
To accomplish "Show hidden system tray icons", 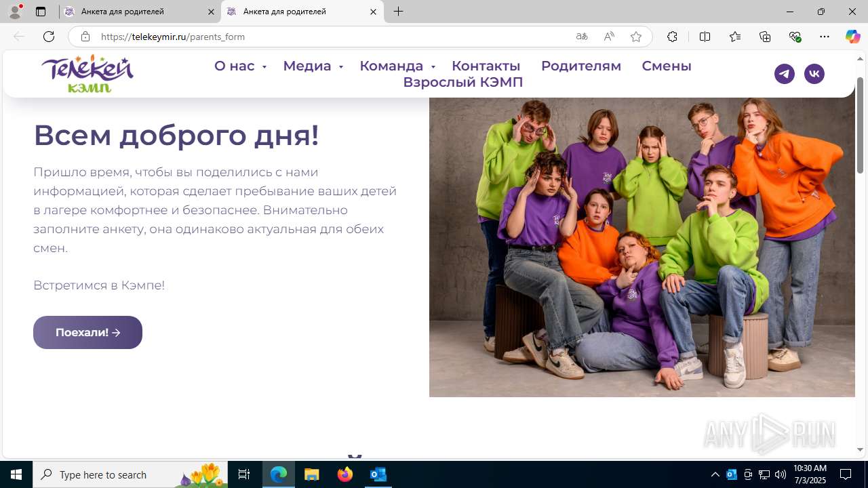I will pyautogui.click(x=715, y=474).
